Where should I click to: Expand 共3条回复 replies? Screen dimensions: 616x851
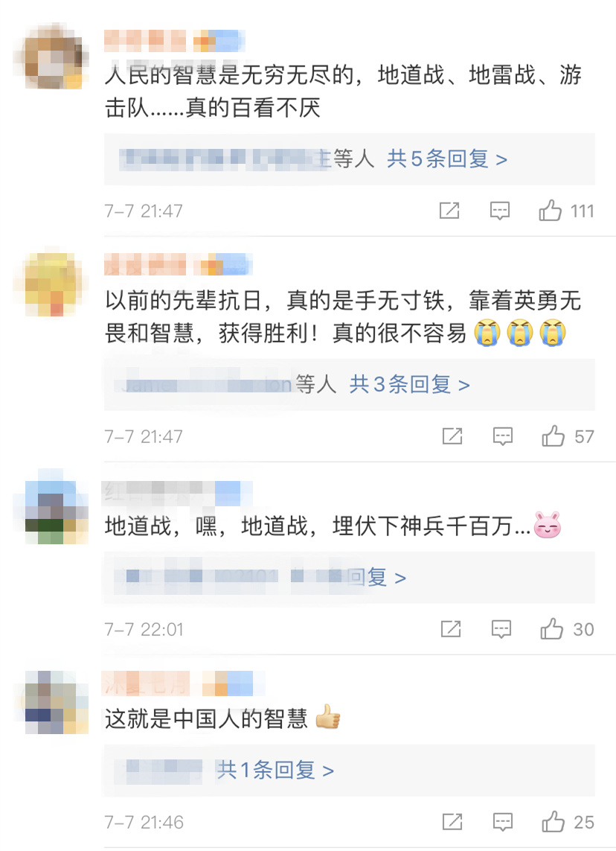(409, 384)
